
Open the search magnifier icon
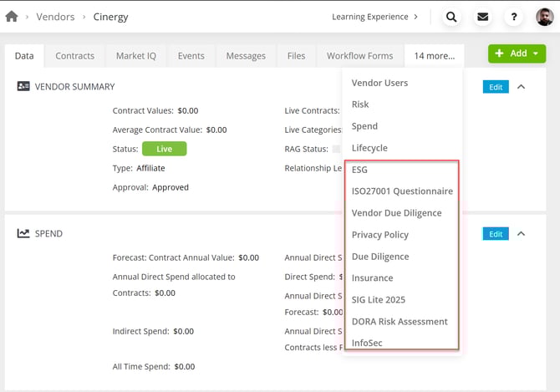(x=451, y=17)
